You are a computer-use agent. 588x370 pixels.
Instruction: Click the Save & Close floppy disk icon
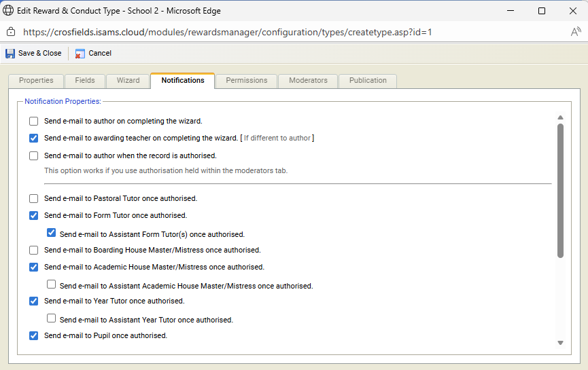[x=10, y=53]
